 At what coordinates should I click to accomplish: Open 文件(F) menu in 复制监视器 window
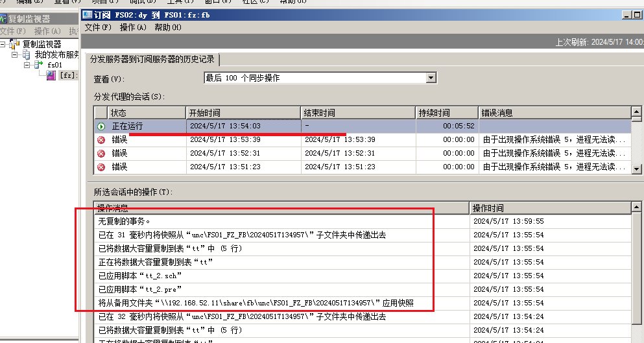click(13, 31)
